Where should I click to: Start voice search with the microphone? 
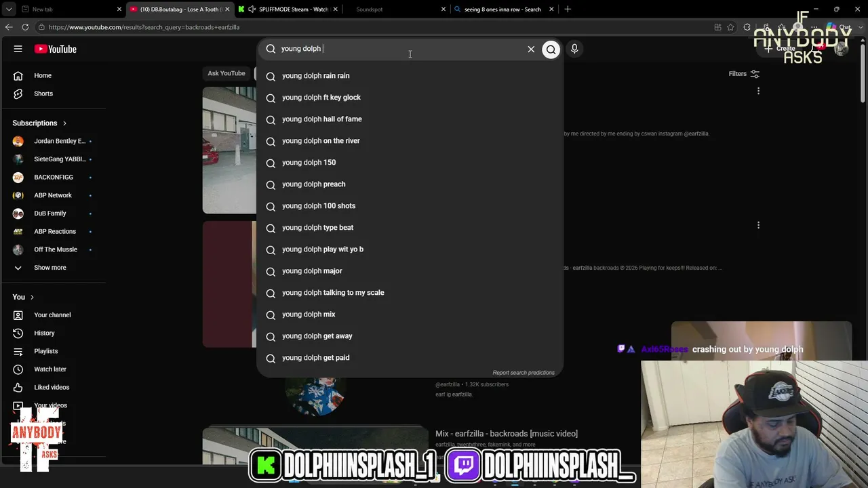point(574,49)
